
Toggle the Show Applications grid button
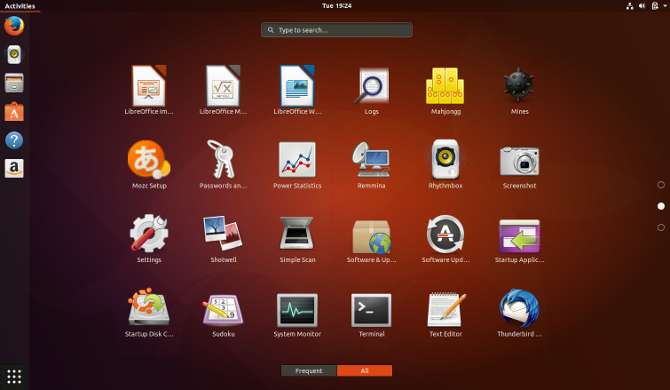14,376
